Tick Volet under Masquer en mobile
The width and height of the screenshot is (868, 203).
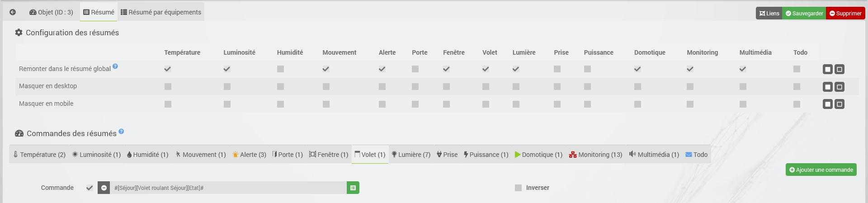[486, 104]
